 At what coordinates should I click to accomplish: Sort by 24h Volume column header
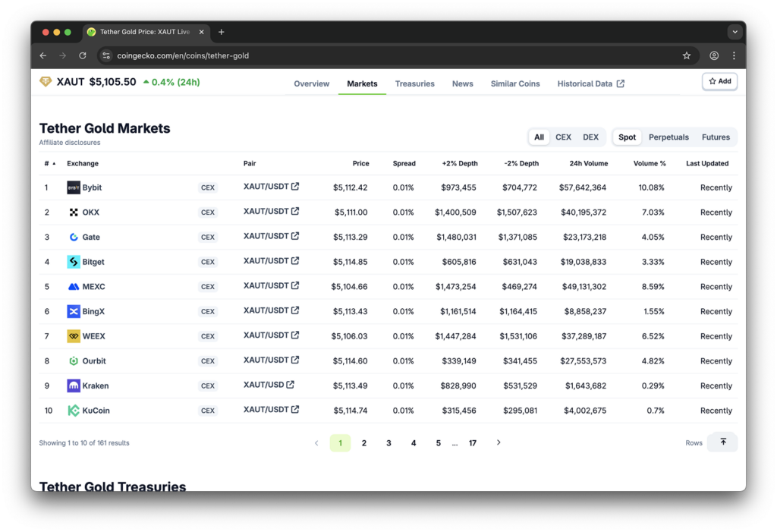588,164
